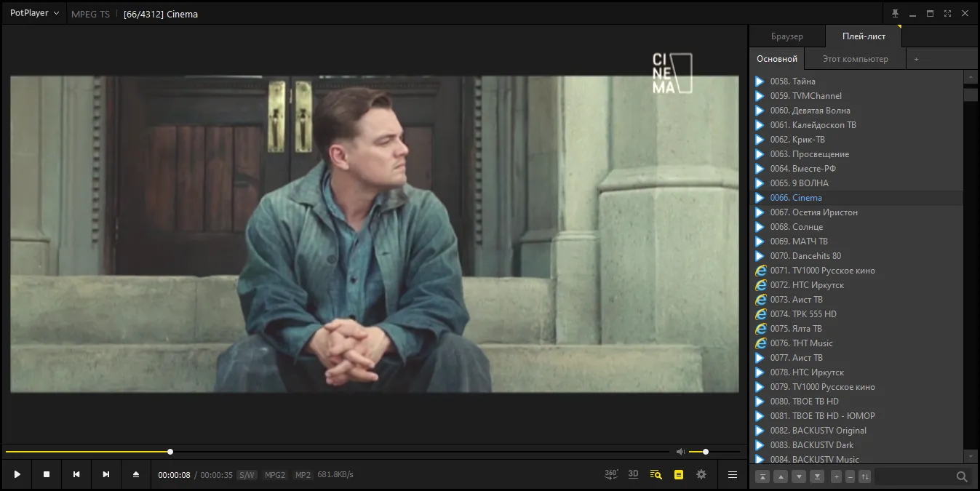This screenshot has height=491, width=980.
Task: Pick the 0069. МАТЧ ТВ channel
Action: [x=856, y=241]
